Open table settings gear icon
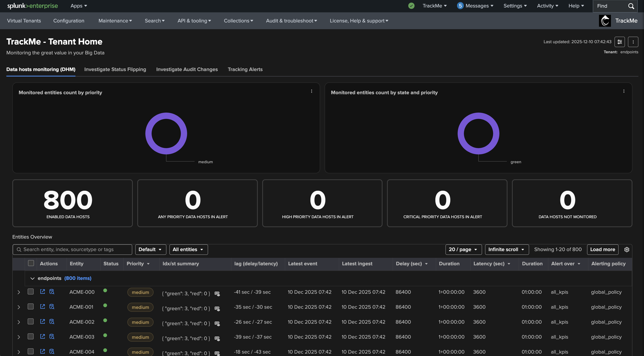644x356 pixels. point(626,249)
